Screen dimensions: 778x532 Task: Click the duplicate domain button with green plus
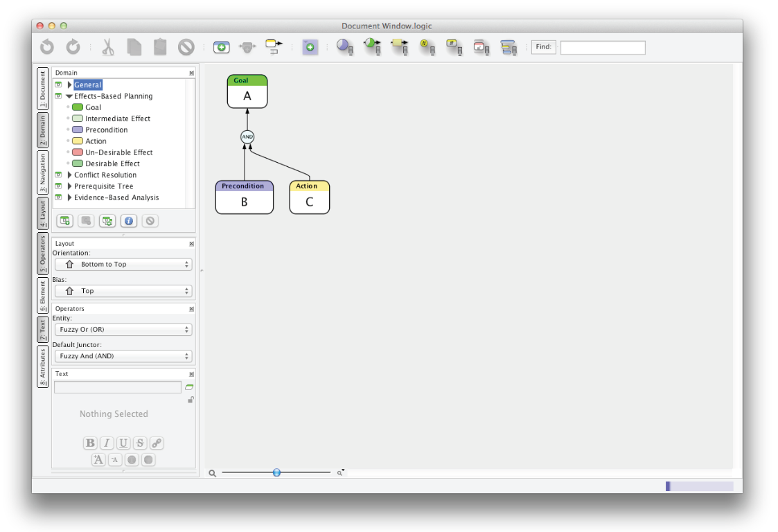pyautogui.click(x=107, y=221)
